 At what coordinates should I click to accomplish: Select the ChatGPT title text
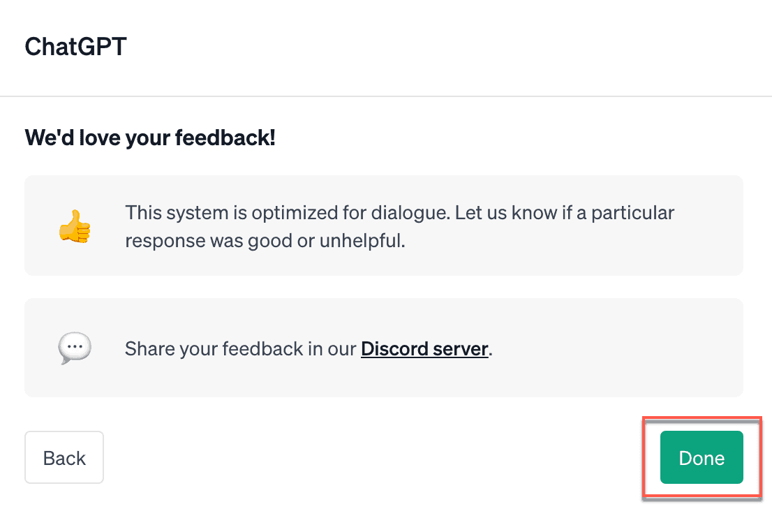point(76,47)
